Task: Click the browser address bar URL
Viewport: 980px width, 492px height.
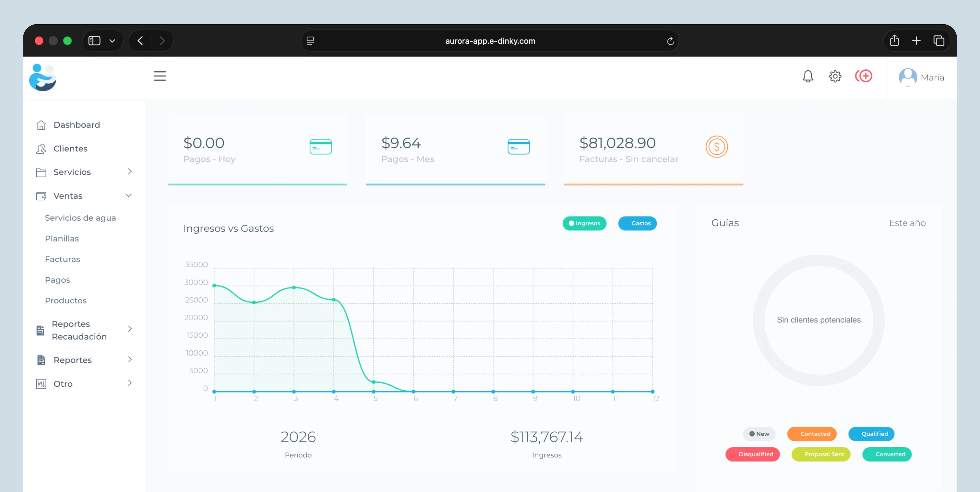Action: coord(490,41)
